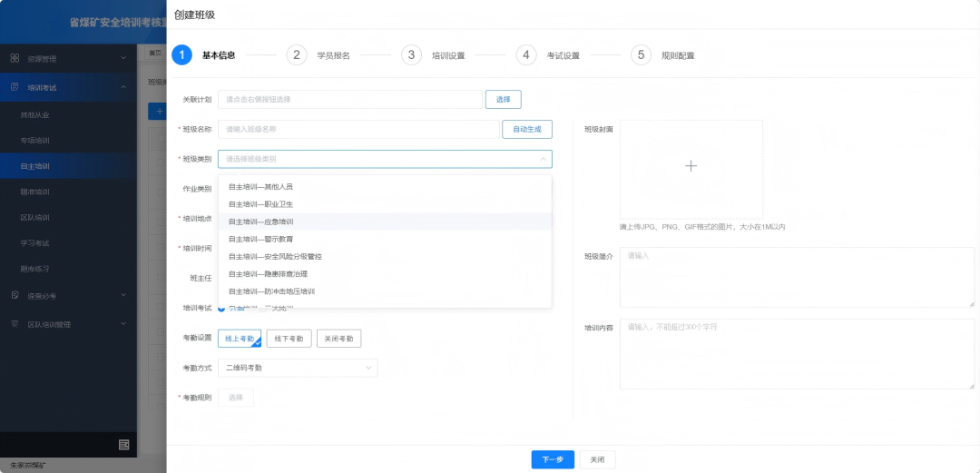This screenshot has width=980, height=473.
Task: Click the 逢查必考 sidebar icon
Action: (15, 295)
